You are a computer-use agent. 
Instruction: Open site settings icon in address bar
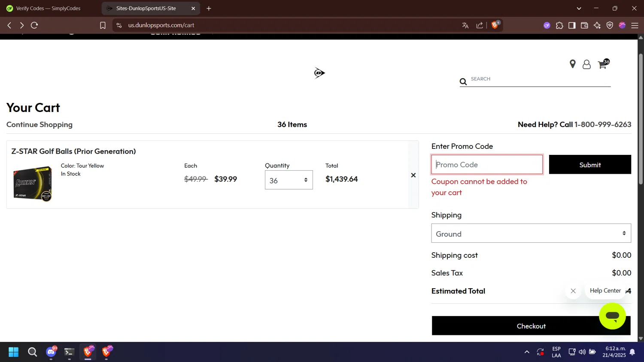point(119,25)
